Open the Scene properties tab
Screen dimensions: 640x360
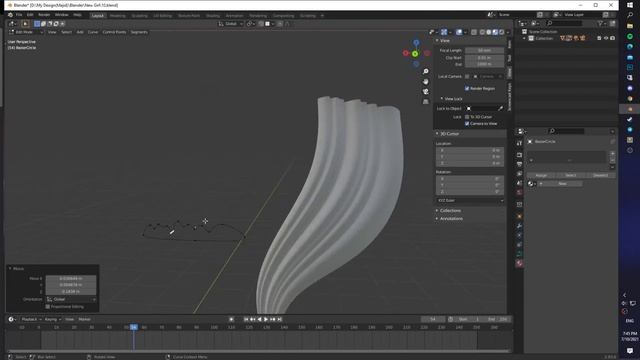(x=519, y=183)
